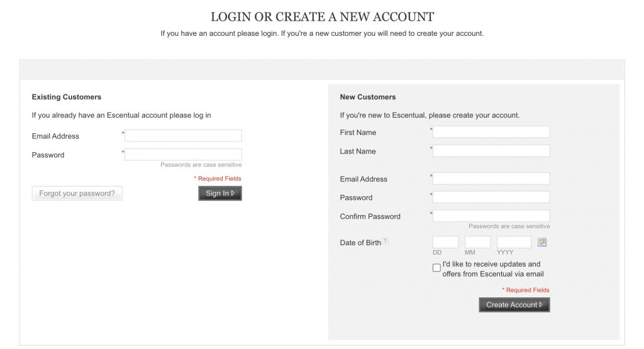Tick the receive updates and offers checkbox
Image resolution: width=644 pixels, height=349 pixels.
click(x=436, y=268)
